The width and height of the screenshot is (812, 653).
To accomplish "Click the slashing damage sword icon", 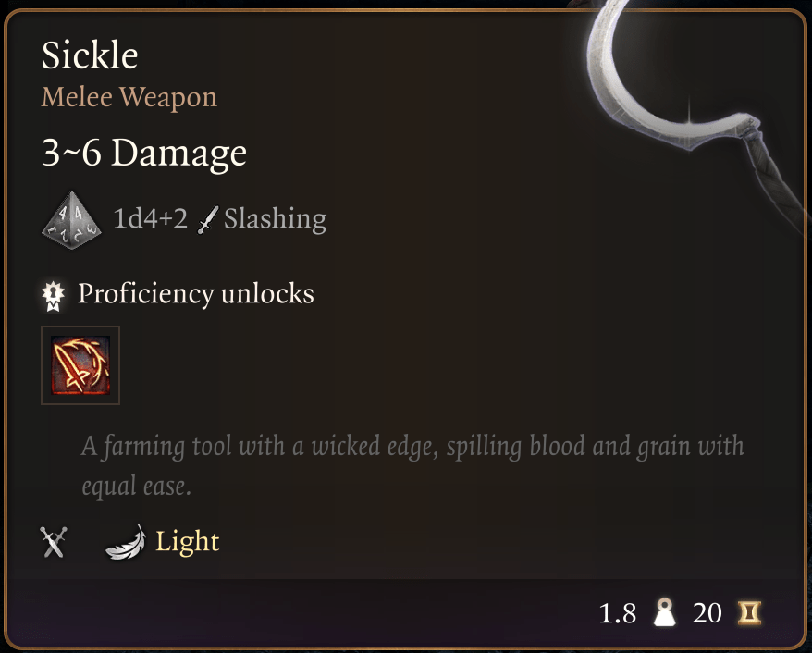I will click(x=208, y=220).
